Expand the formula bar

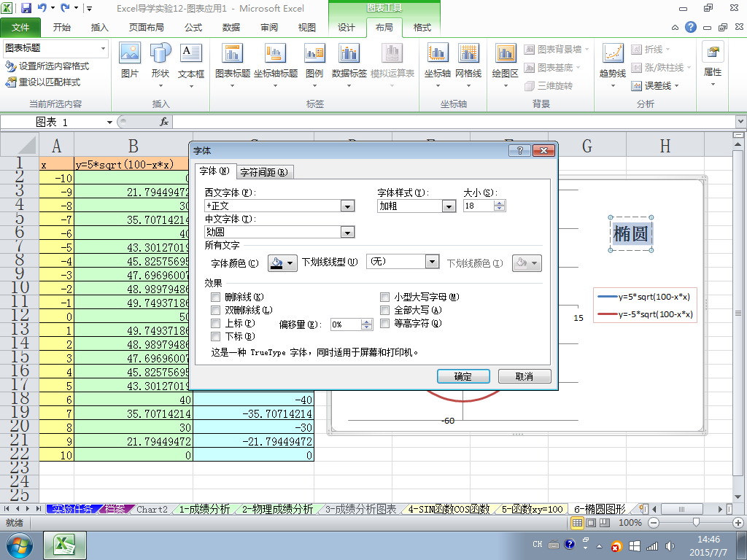click(740, 122)
